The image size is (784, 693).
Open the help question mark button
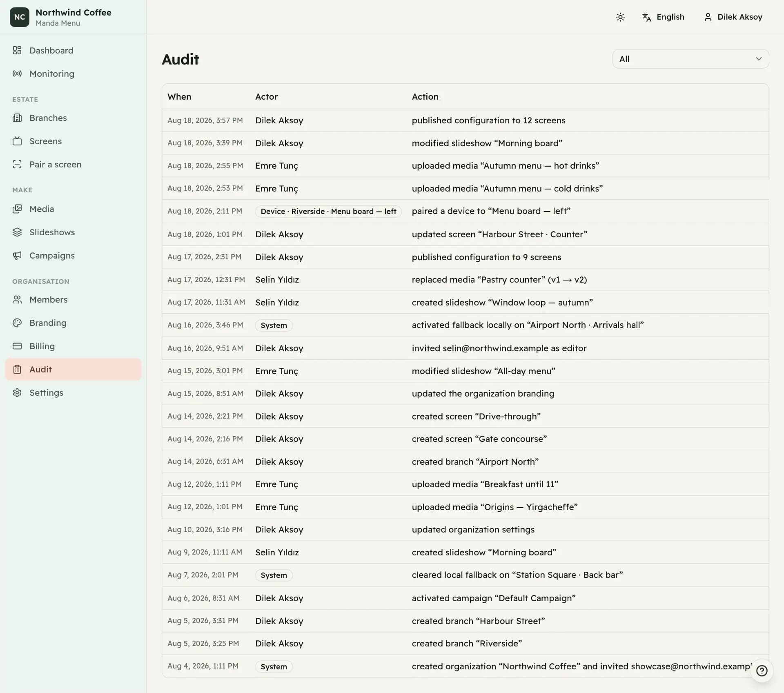tap(762, 671)
